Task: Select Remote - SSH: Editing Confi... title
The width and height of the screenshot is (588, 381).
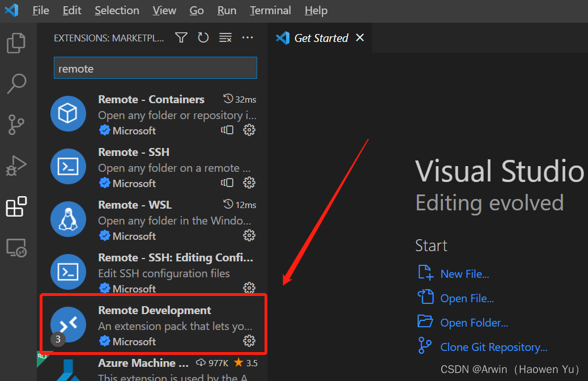Action: tap(176, 257)
